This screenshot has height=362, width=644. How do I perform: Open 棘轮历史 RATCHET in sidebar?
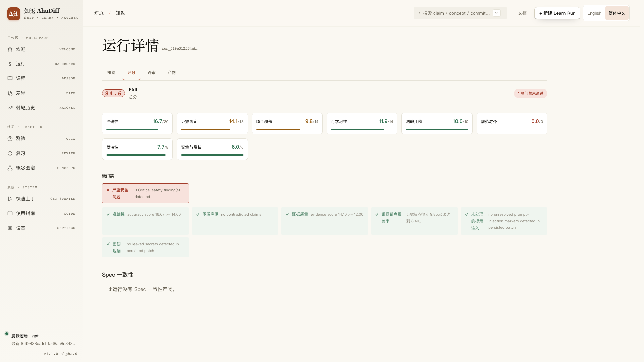coord(41,108)
